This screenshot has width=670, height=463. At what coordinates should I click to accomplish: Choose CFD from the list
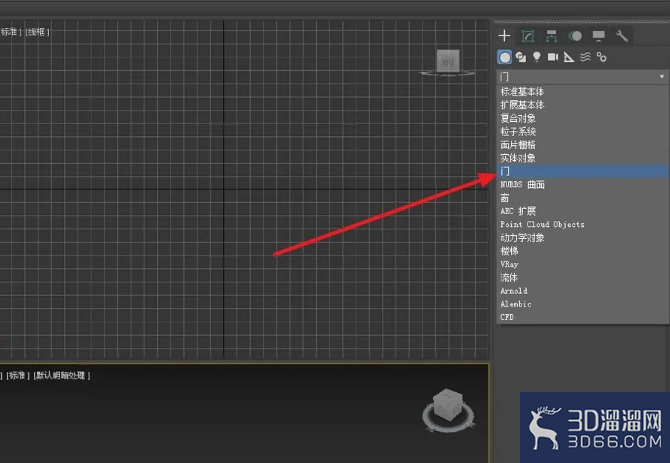point(582,317)
